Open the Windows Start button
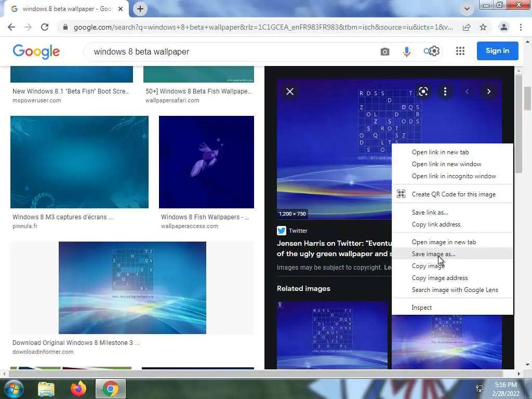The height and width of the screenshot is (399, 532). click(13, 389)
